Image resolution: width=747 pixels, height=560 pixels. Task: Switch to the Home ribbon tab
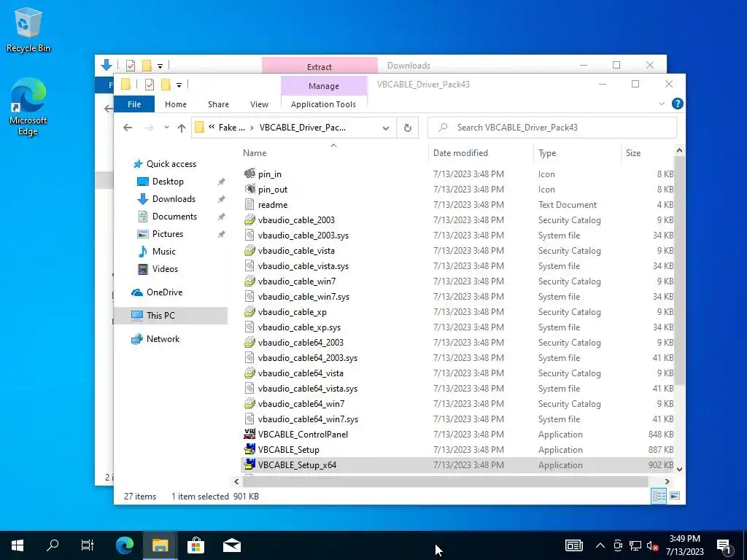(x=176, y=104)
